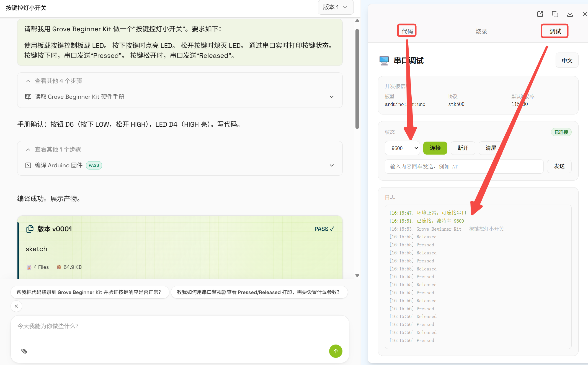Click the chat scrollbar thumb
Screen dimensions: 588x365
[x=357, y=79]
